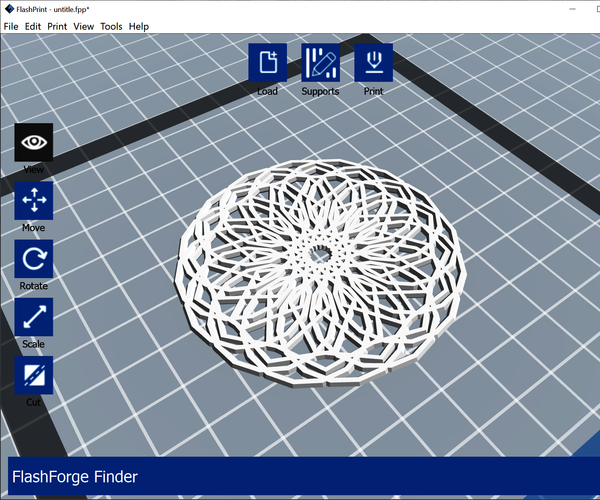Select the Scale tool

point(34,317)
